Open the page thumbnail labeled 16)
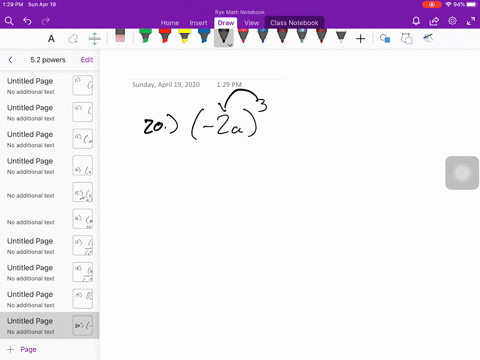Image resolution: width=480 pixels, height=360 pixels. click(83, 219)
